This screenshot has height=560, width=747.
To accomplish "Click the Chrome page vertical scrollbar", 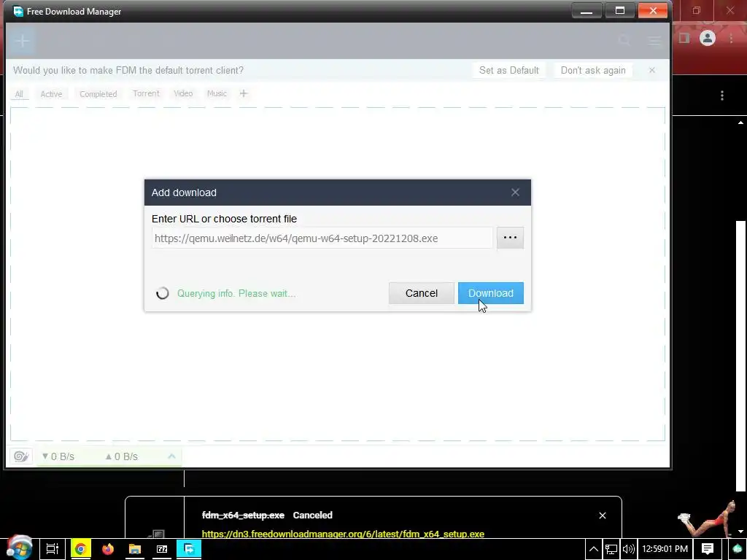I will click(x=740, y=356).
